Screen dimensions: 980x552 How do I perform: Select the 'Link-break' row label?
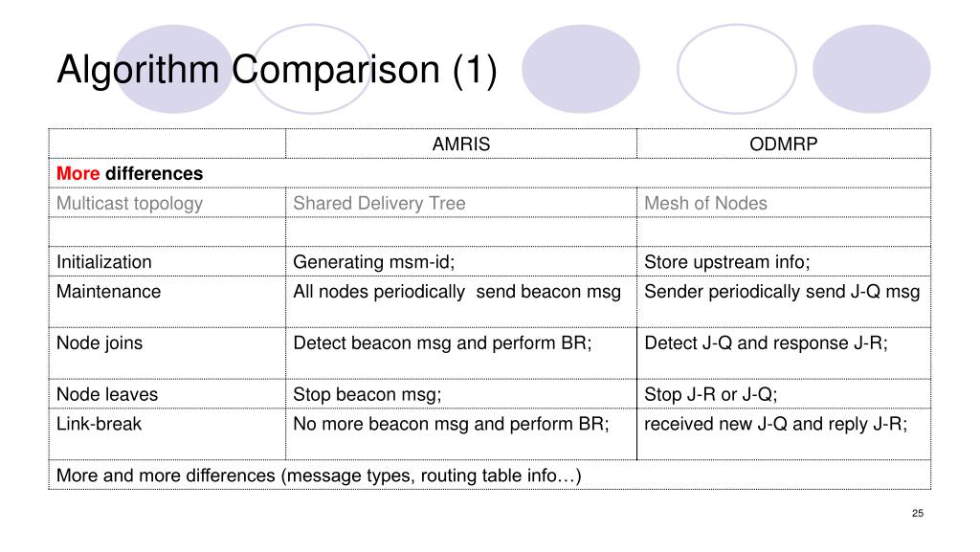pyautogui.click(x=99, y=424)
